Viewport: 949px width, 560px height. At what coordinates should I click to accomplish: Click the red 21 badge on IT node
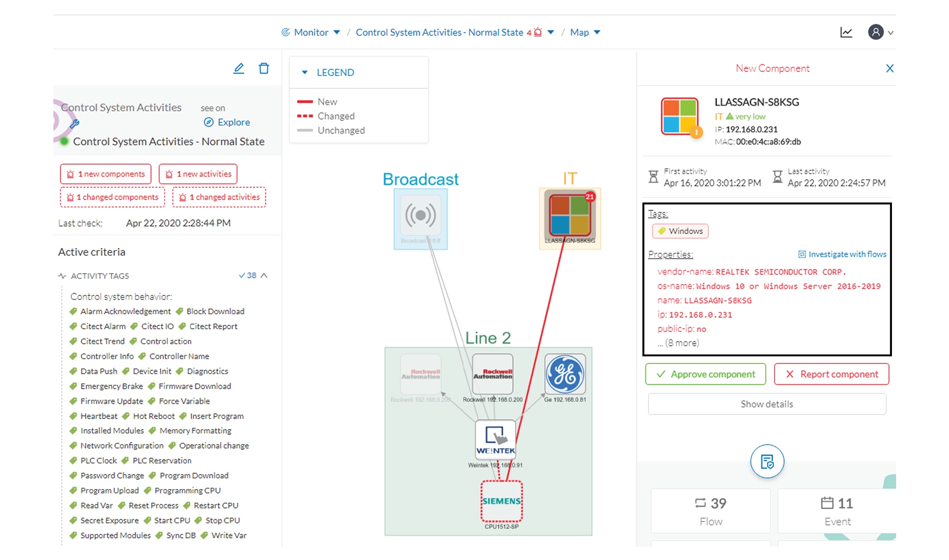590,197
